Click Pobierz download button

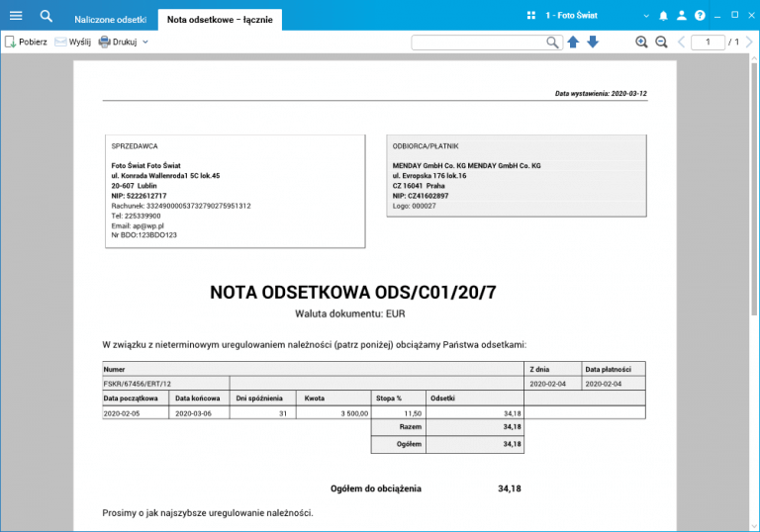click(26, 43)
